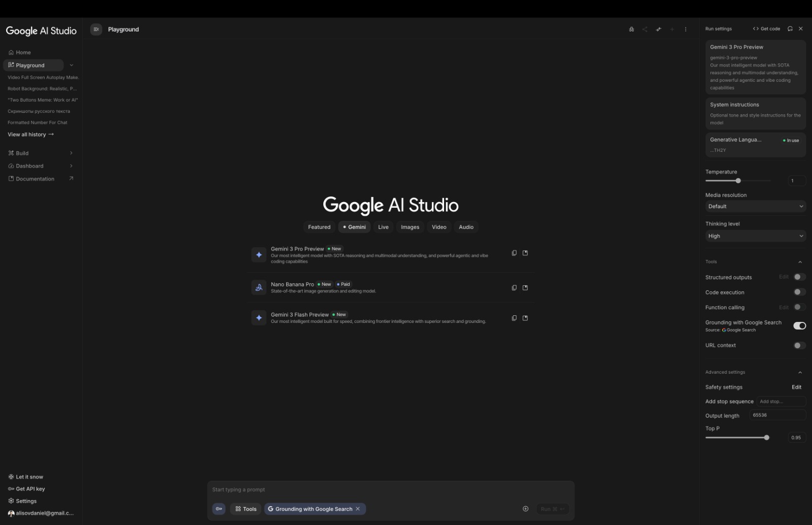Copy the Gemini 3 Flash Preview model ID

click(514, 318)
